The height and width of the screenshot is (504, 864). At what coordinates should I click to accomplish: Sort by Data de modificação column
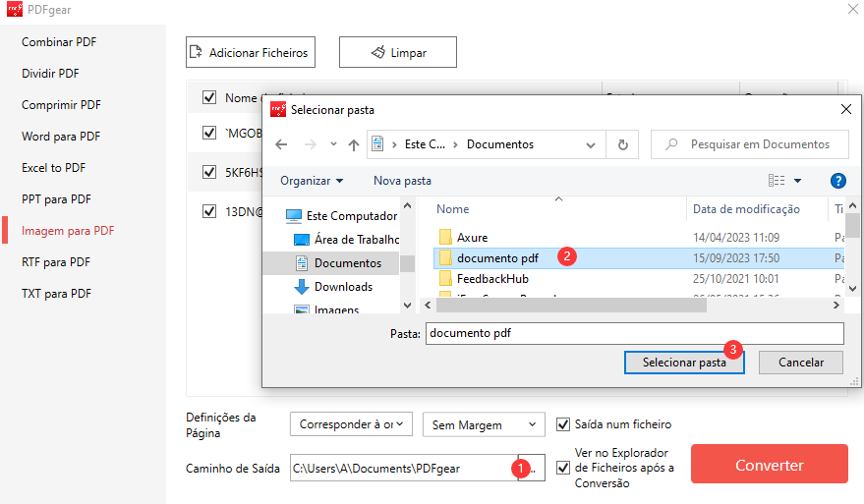pyautogui.click(x=746, y=209)
